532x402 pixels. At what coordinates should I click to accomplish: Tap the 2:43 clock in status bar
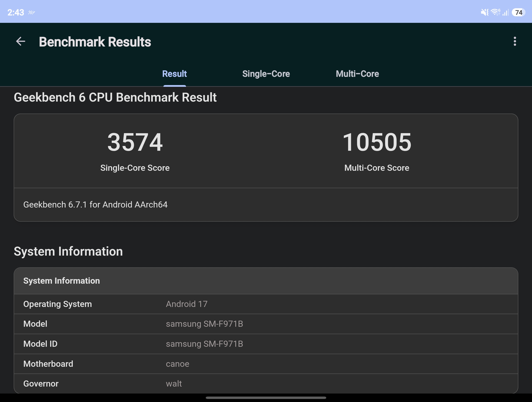pyautogui.click(x=16, y=12)
